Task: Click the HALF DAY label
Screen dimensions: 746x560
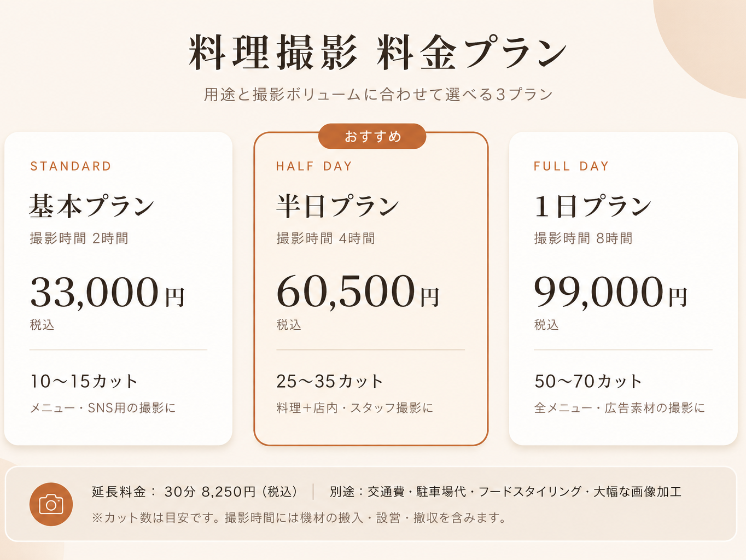Action: coord(314,166)
